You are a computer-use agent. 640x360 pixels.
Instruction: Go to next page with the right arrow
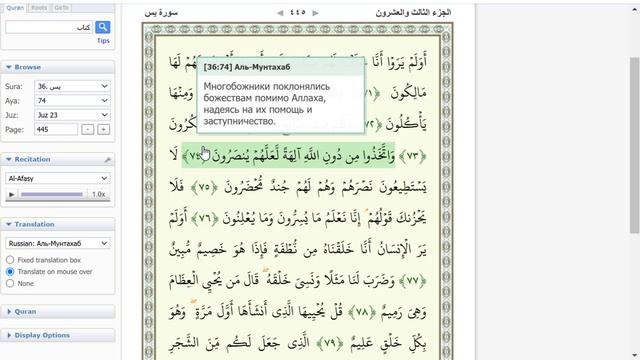point(316,13)
